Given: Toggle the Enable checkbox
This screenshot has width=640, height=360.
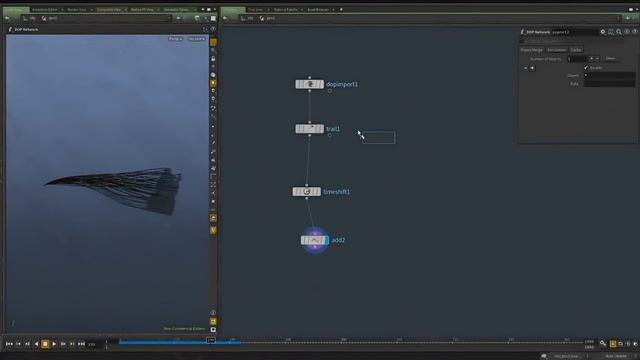Looking at the screenshot, I should (586, 68).
